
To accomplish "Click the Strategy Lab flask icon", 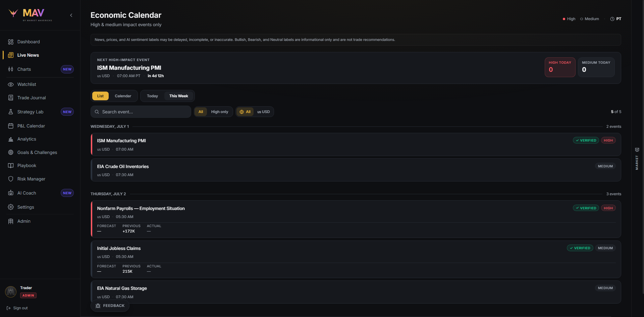I will coord(11,112).
